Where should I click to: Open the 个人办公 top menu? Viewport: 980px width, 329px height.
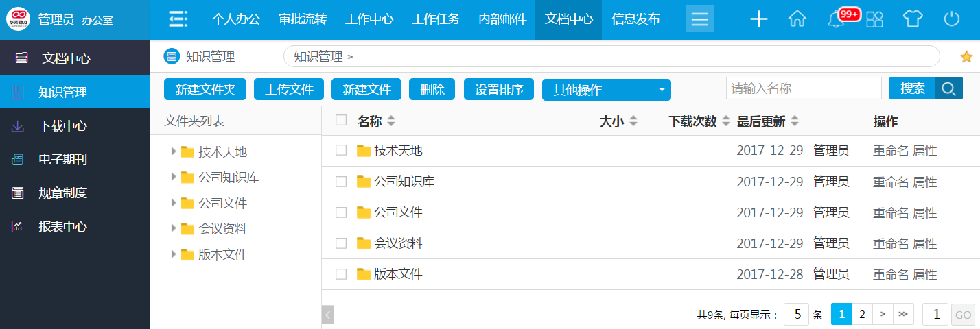tap(236, 19)
